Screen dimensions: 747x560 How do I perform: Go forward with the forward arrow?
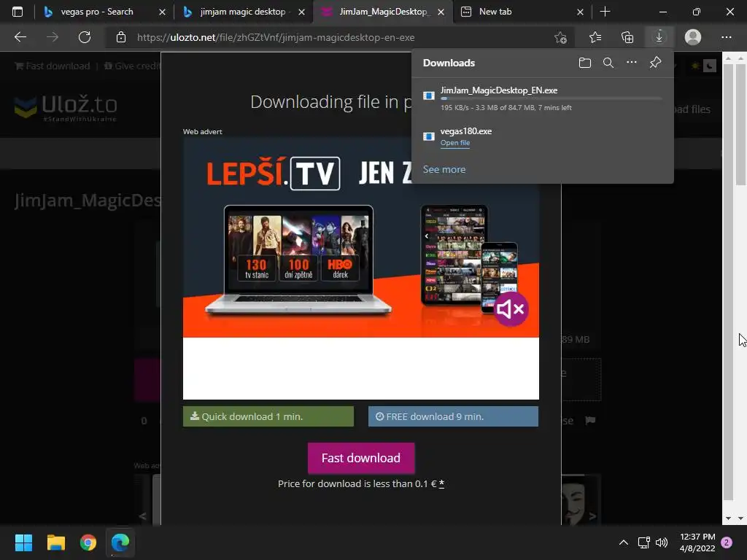coord(53,37)
